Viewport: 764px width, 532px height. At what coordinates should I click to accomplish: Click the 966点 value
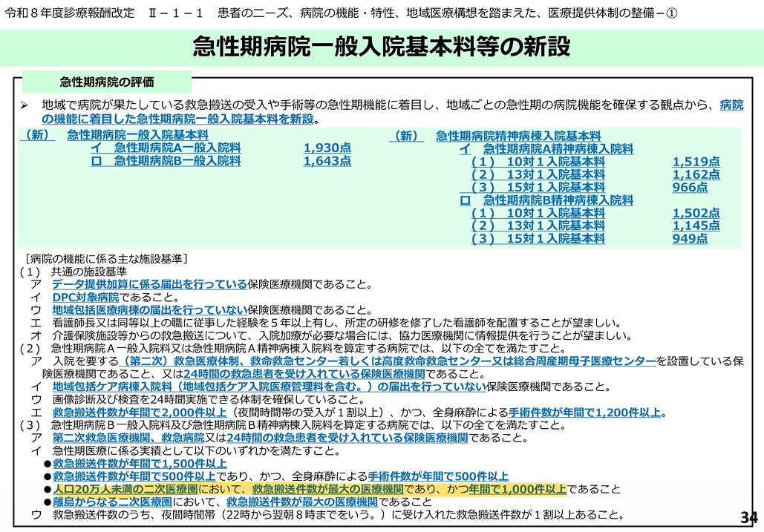(690, 187)
